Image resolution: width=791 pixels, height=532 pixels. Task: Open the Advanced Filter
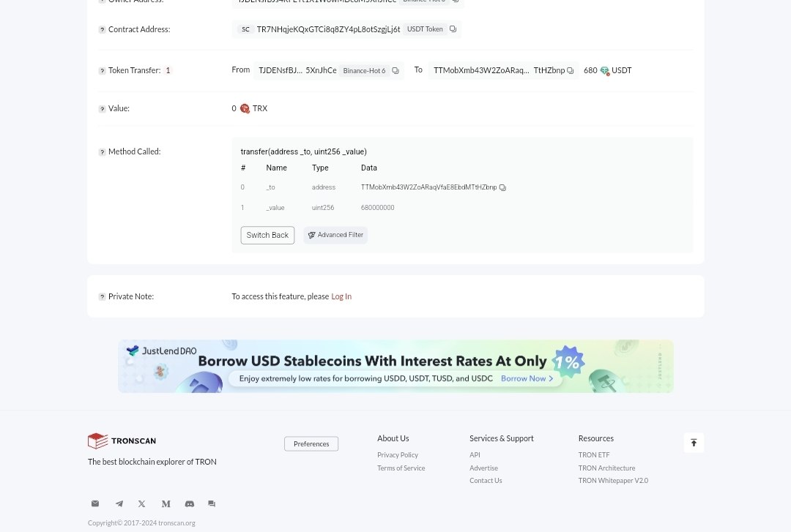(335, 235)
